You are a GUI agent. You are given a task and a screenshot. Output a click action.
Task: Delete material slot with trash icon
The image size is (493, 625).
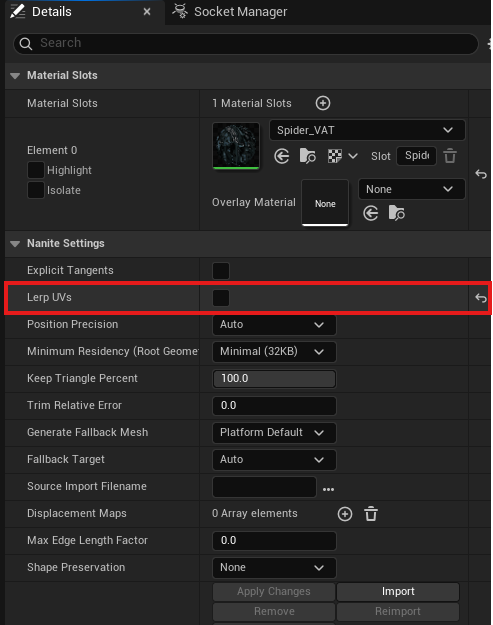coord(450,156)
